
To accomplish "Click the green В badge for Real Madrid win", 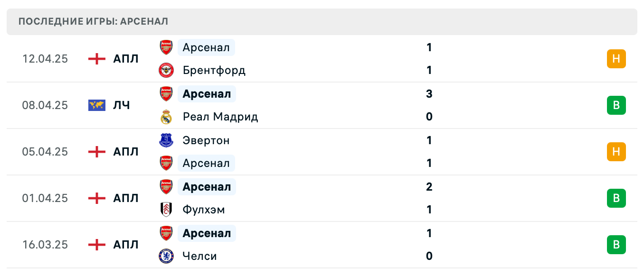I will [616, 105].
